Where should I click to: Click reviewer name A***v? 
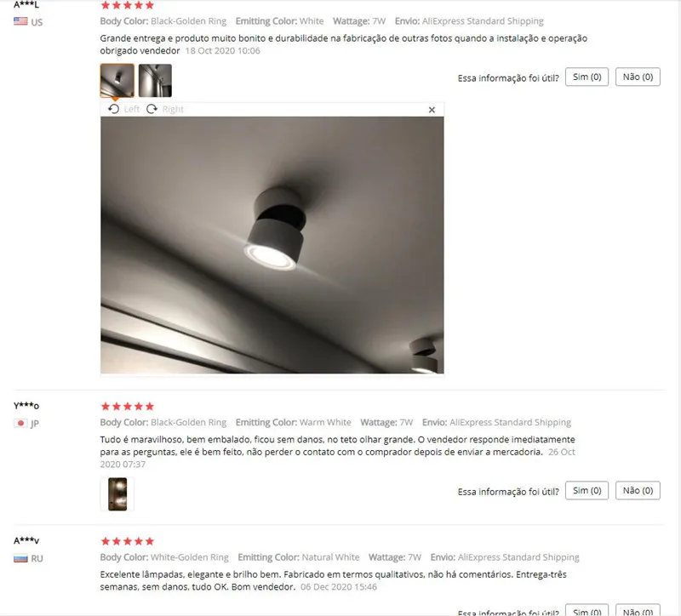click(26, 541)
